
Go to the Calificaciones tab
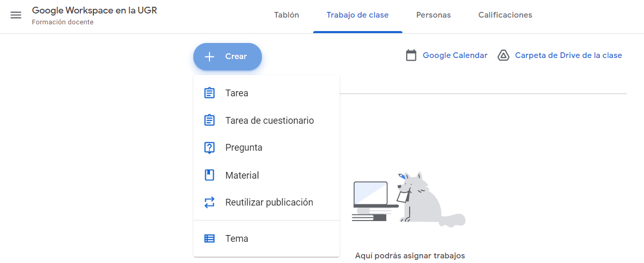click(505, 15)
